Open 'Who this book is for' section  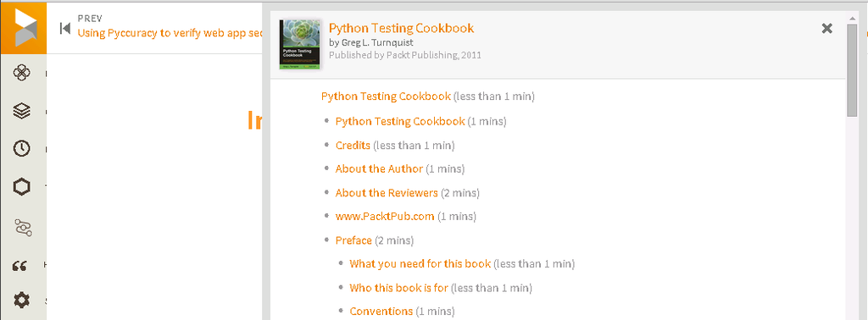[x=398, y=288]
